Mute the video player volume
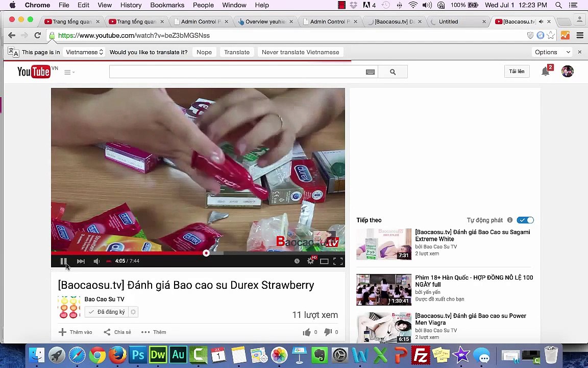This screenshot has width=588, height=368. pyautogui.click(x=96, y=261)
